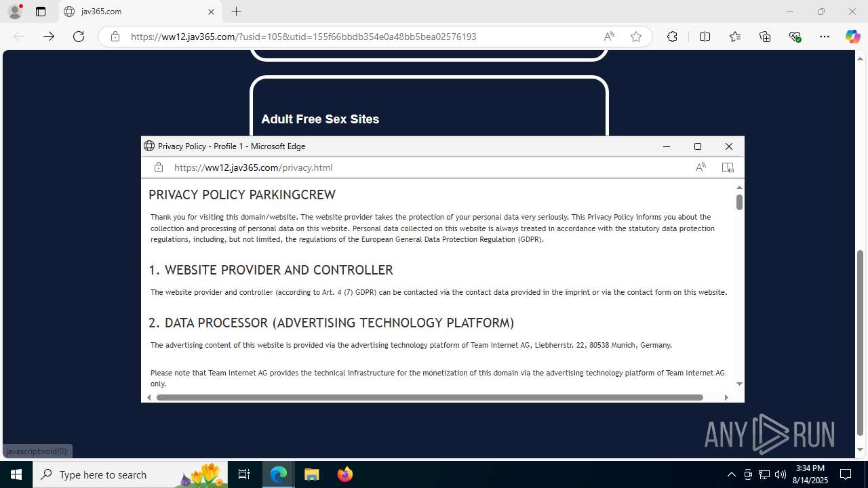Activate Read aloud icon in main address bar

[609, 37]
